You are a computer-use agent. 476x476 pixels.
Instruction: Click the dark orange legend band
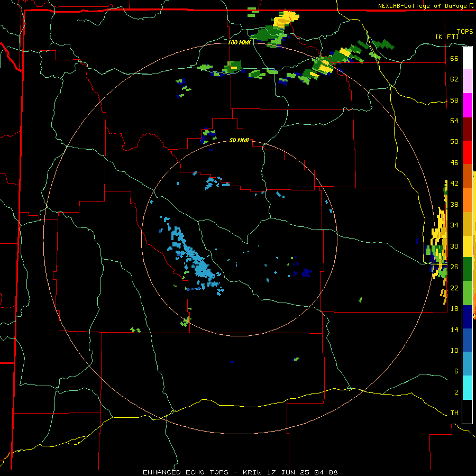point(467,176)
